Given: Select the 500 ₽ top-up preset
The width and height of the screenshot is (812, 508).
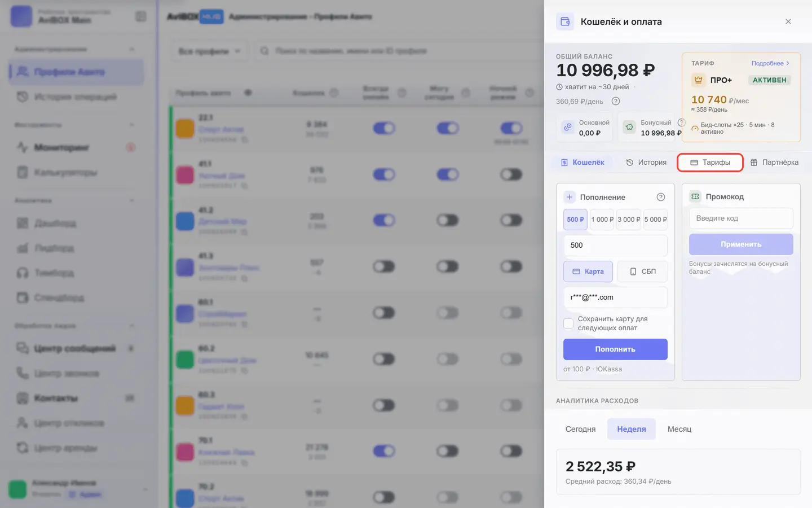Looking at the screenshot, I should pyautogui.click(x=575, y=220).
